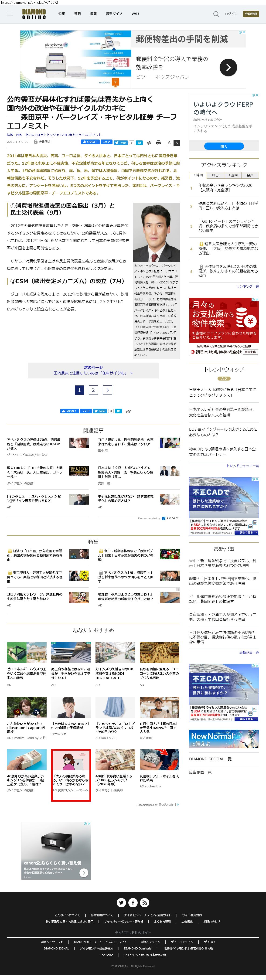Open the ランキング一覧 link
Viewport: 266px width, 980px height.
pos(247,286)
